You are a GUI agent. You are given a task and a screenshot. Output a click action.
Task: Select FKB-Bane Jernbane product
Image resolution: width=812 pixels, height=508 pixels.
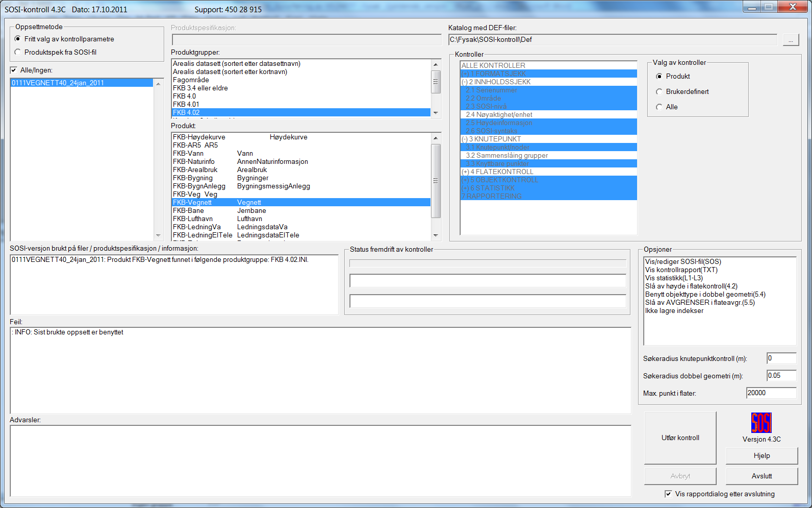[301, 210]
